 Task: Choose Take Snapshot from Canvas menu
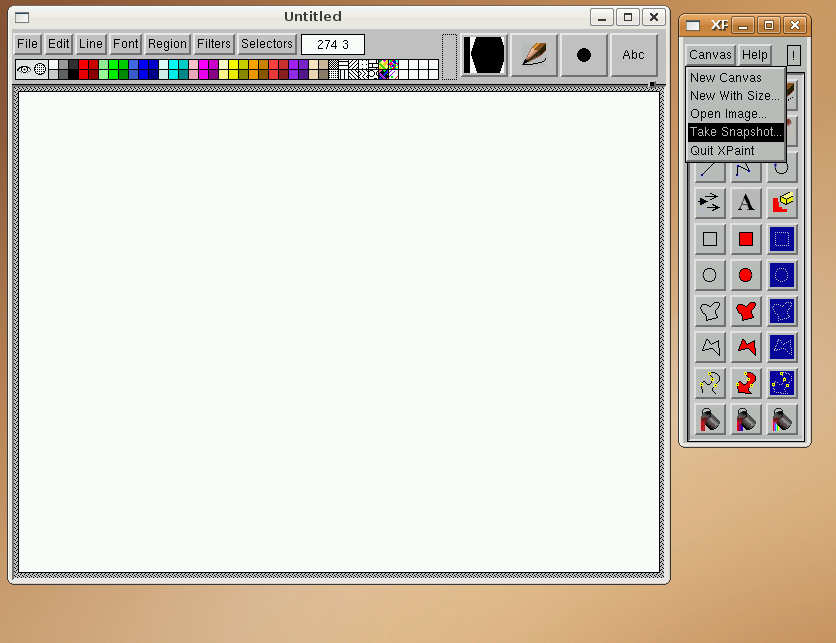pyautogui.click(x=735, y=132)
